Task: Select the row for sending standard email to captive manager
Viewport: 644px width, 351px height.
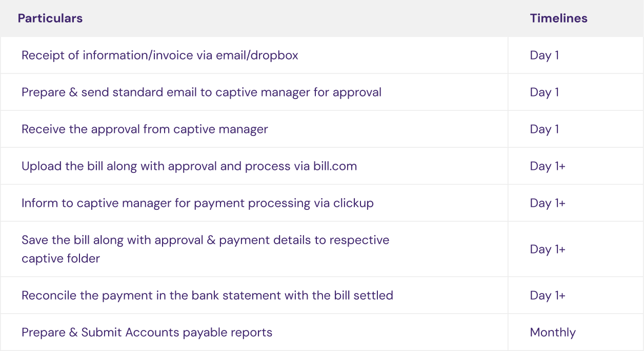Action: 201,92
